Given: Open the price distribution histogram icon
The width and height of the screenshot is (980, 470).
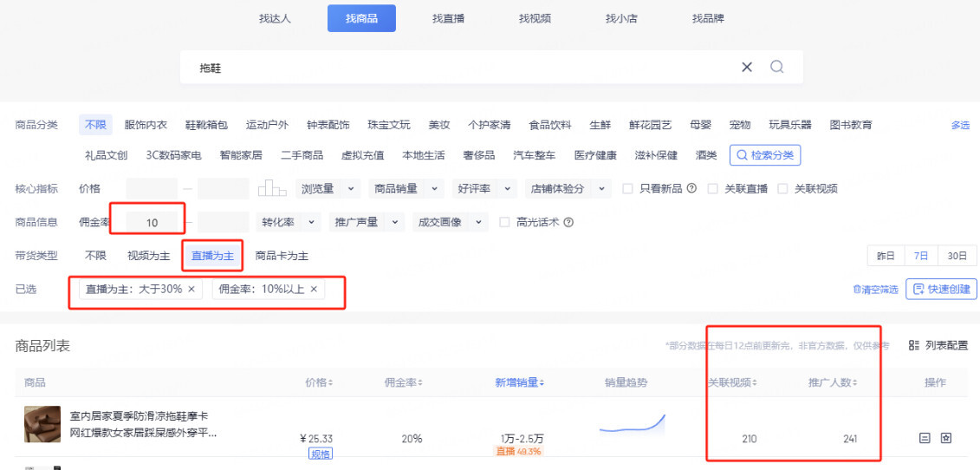Looking at the screenshot, I should [x=272, y=188].
